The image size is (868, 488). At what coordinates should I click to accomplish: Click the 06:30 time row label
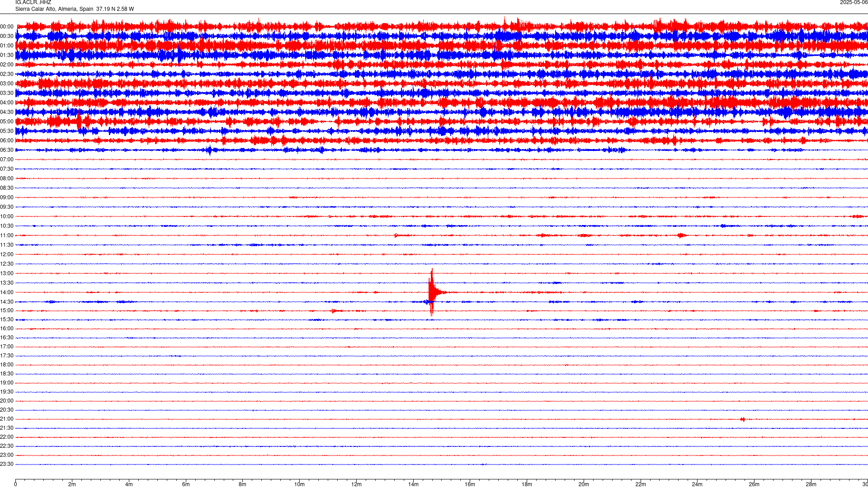7,150
